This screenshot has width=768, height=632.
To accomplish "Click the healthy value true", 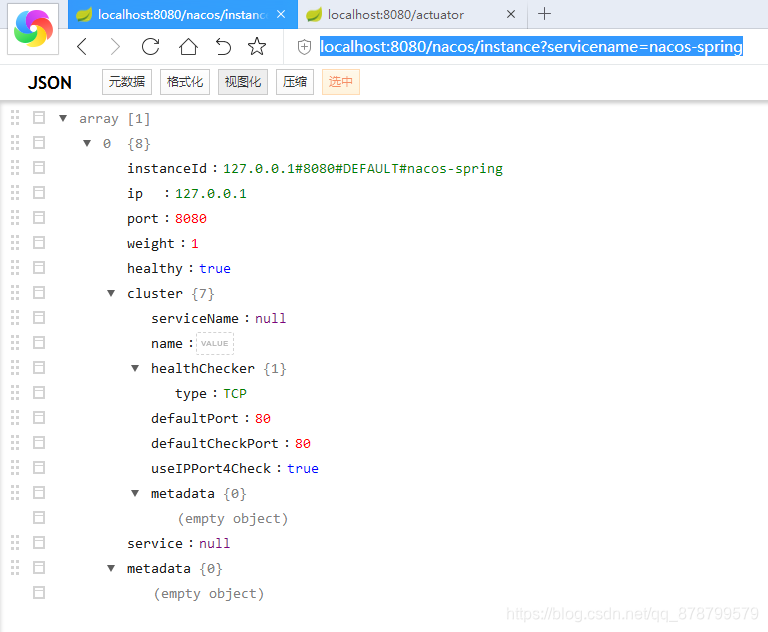I will [x=215, y=268].
